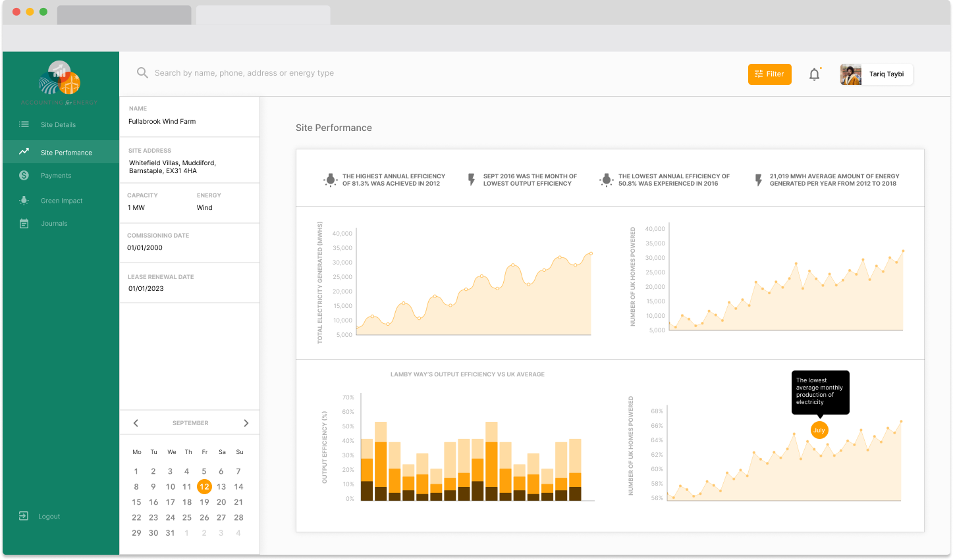Click the Whitefield Villas site address

172,166
